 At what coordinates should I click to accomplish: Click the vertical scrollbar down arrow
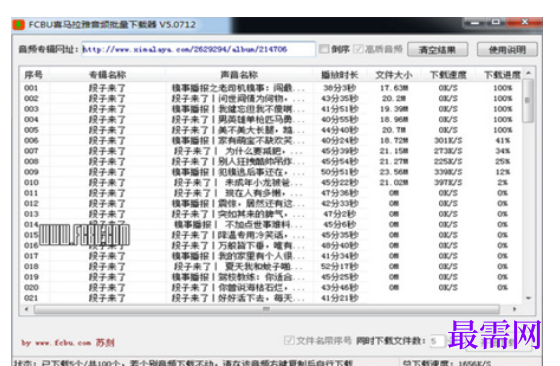click(x=529, y=298)
